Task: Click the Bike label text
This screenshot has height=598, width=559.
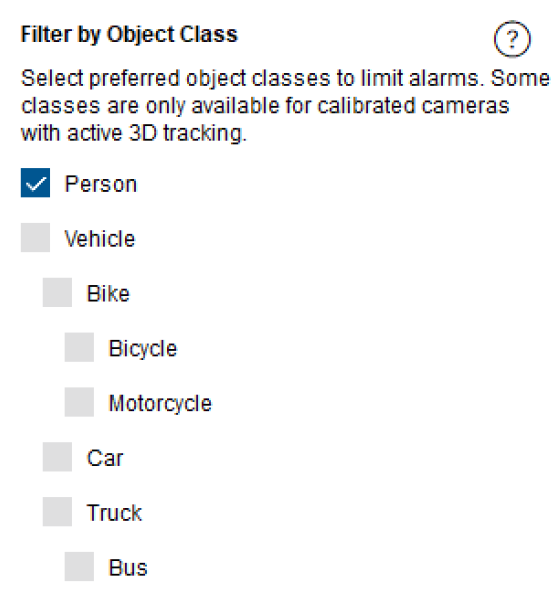Action: tap(108, 294)
